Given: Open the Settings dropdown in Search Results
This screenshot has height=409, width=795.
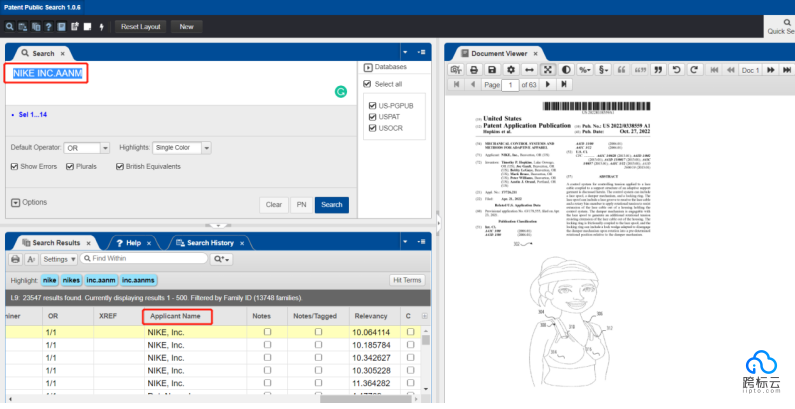Looking at the screenshot, I should (x=59, y=259).
